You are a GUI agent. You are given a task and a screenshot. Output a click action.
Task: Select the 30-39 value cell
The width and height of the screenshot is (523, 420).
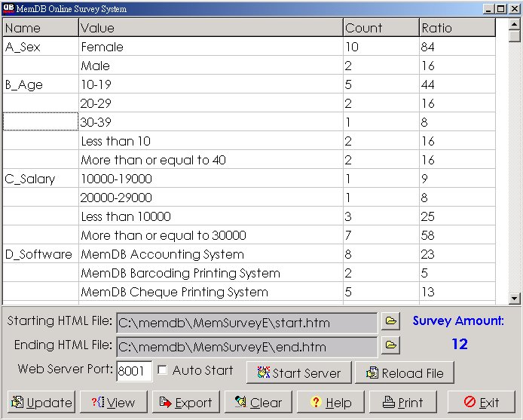(x=211, y=122)
